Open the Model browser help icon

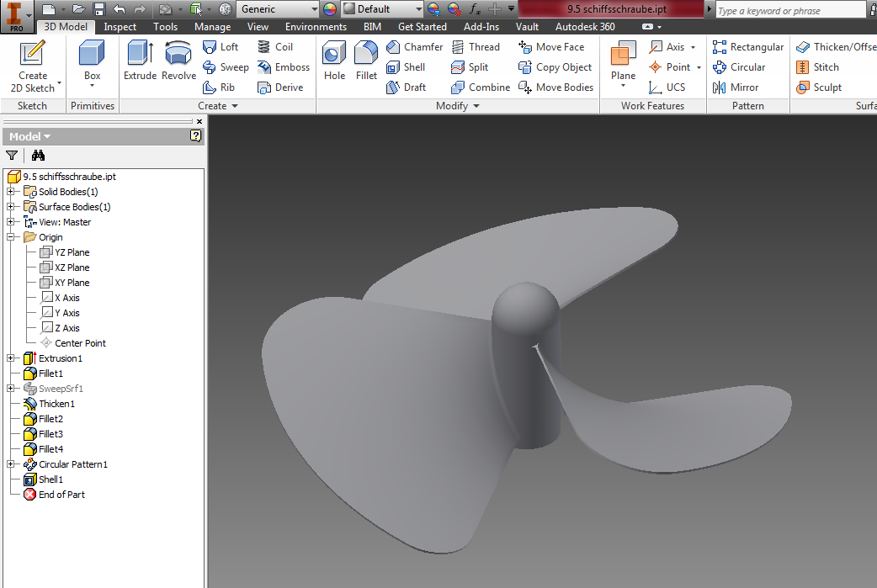(195, 135)
